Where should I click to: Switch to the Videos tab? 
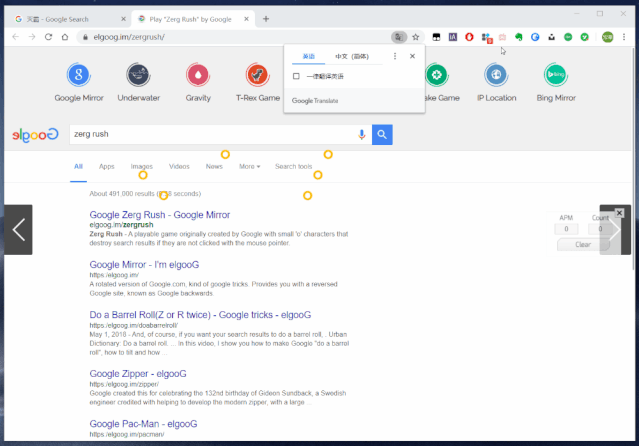pos(179,166)
